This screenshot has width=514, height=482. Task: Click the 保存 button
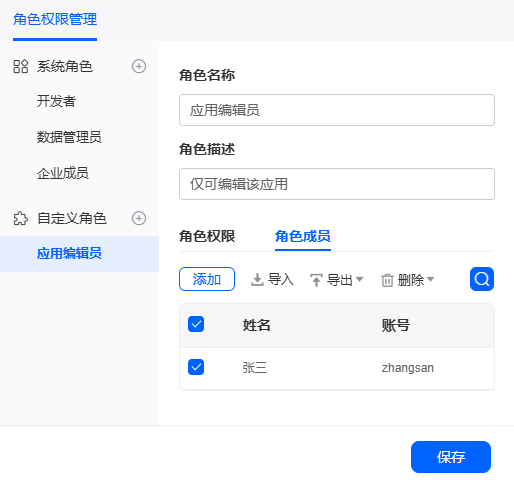click(x=451, y=457)
